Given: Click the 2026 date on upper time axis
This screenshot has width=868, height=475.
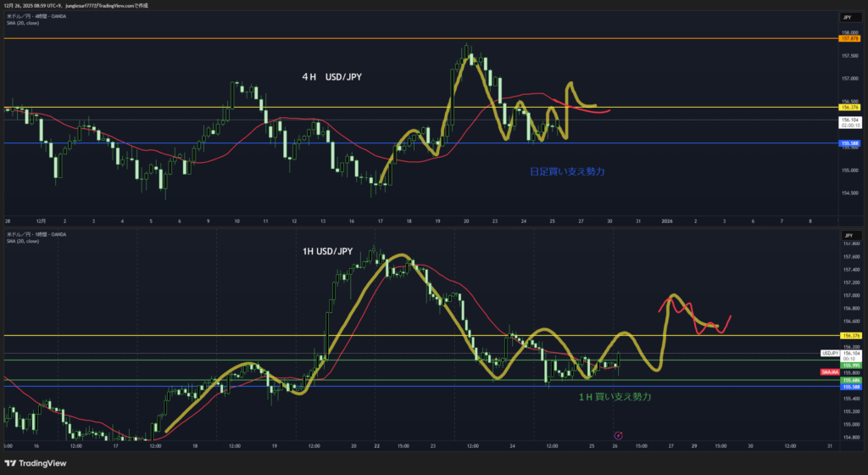Looking at the screenshot, I should [x=665, y=221].
